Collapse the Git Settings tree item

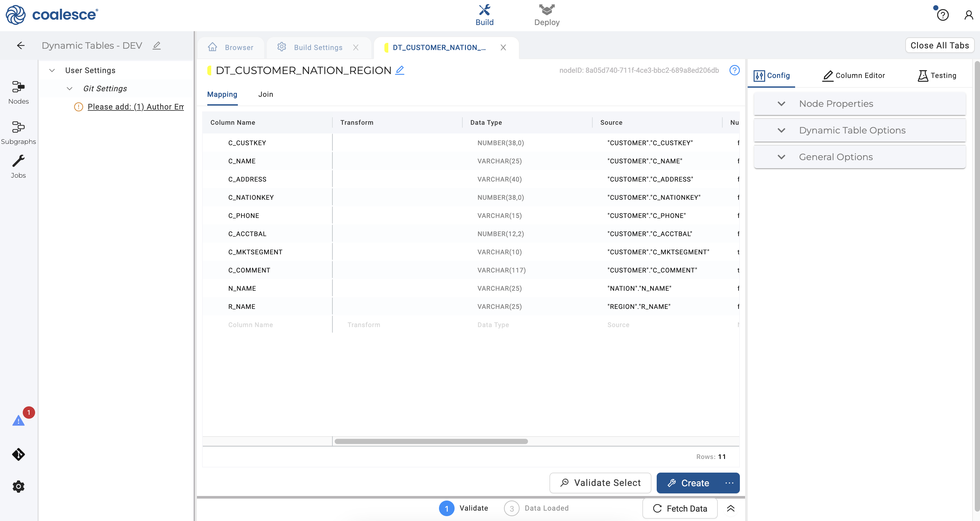[69, 89]
